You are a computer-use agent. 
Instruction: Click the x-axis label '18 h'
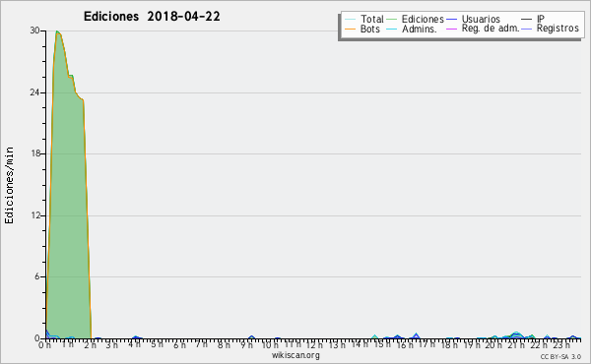click(x=450, y=344)
